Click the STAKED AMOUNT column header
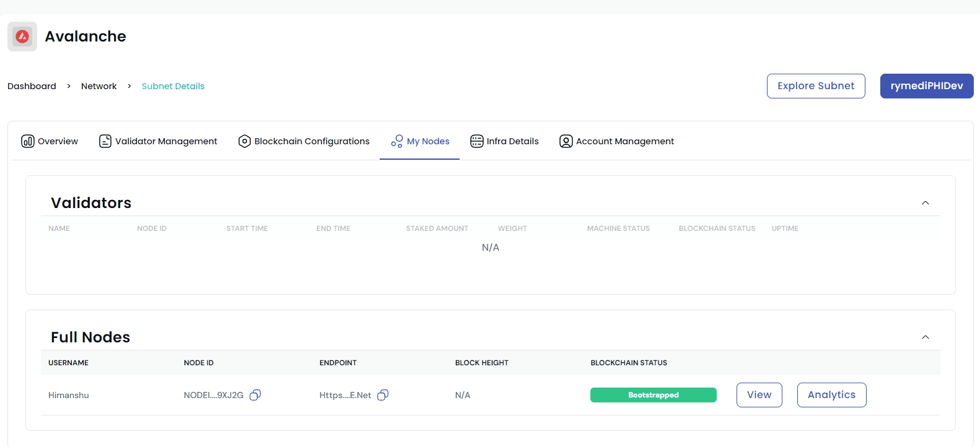Viewport: 980px width, 447px height. pos(437,228)
